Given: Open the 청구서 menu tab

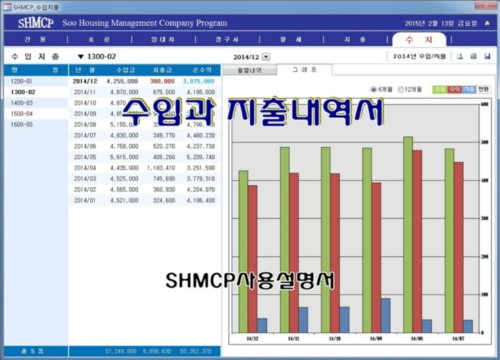Looking at the screenshot, I should point(227,39).
